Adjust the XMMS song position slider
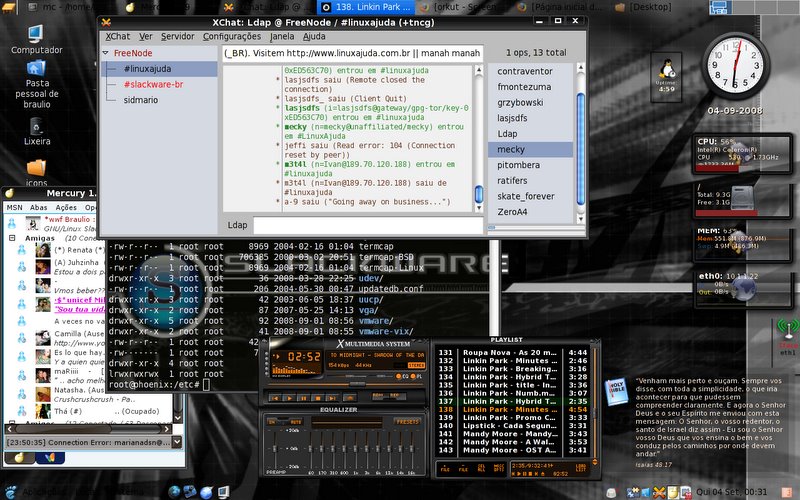Viewport: 800px width, 500px height. click(x=357, y=384)
